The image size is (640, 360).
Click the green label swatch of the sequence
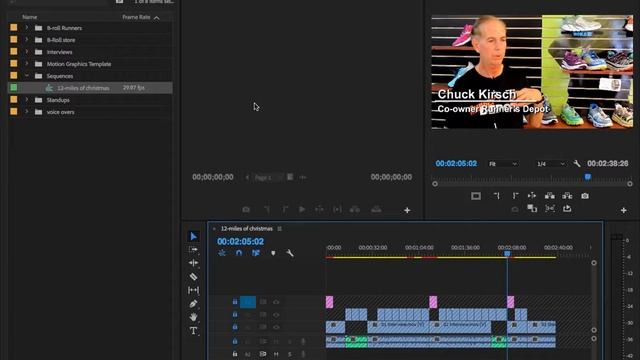tap(14, 88)
